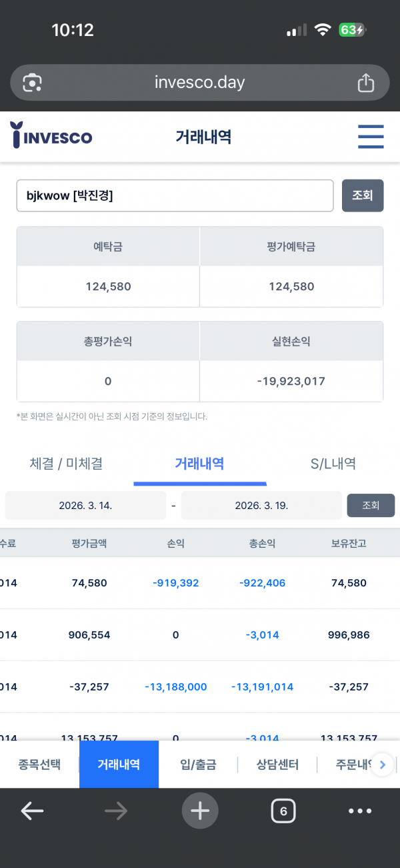The width and height of the screenshot is (400, 868).
Task: Expand bottom menu with right chevron
Action: click(382, 765)
